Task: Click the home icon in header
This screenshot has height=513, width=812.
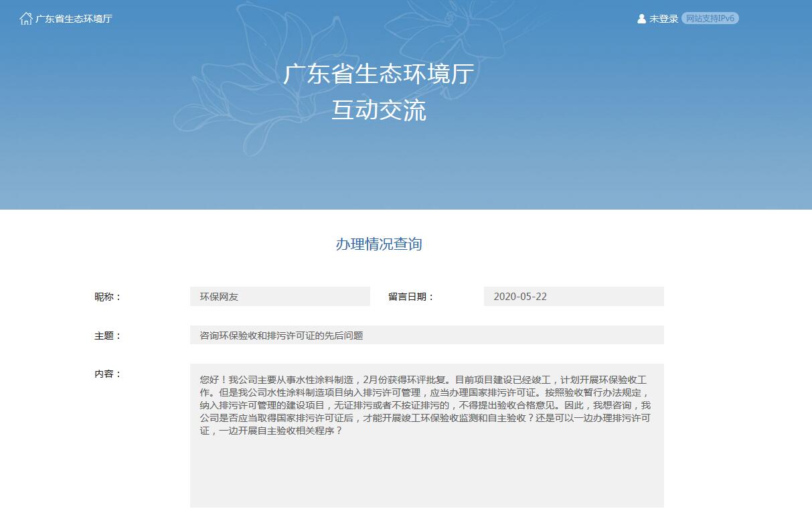Action: coord(26,19)
